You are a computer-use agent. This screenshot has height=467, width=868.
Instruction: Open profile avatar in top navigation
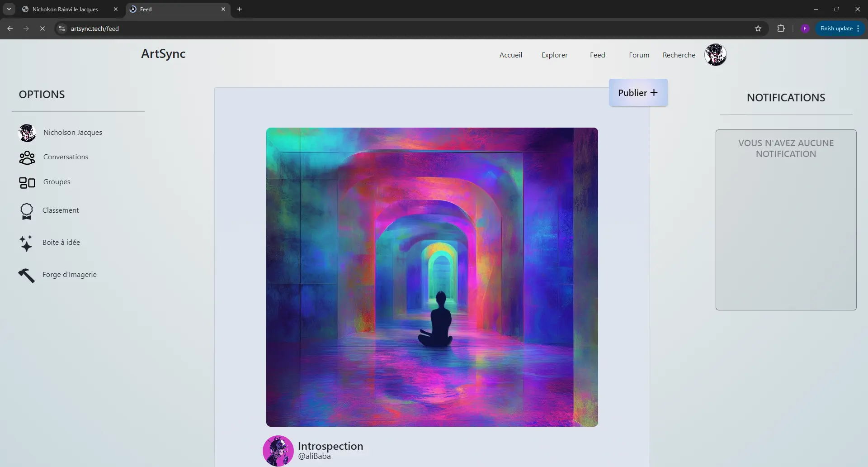[715, 55]
